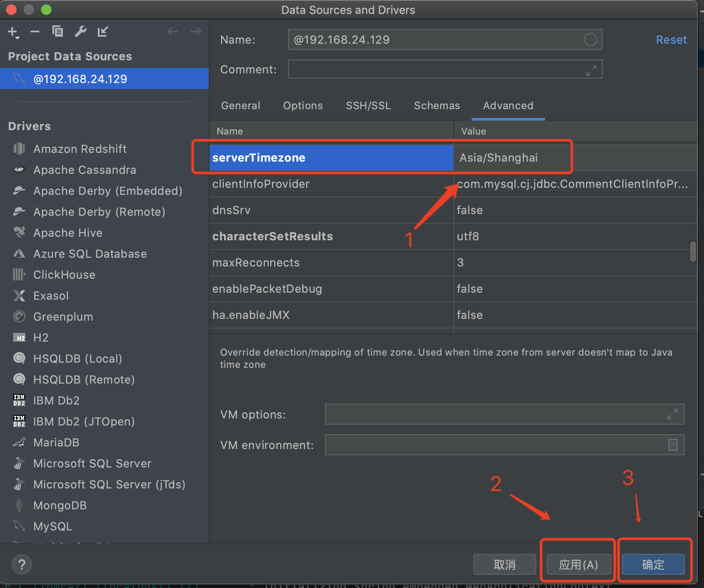704x588 pixels.
Task: Select the MongoDB driver
Action: click(x=104, y=505)
